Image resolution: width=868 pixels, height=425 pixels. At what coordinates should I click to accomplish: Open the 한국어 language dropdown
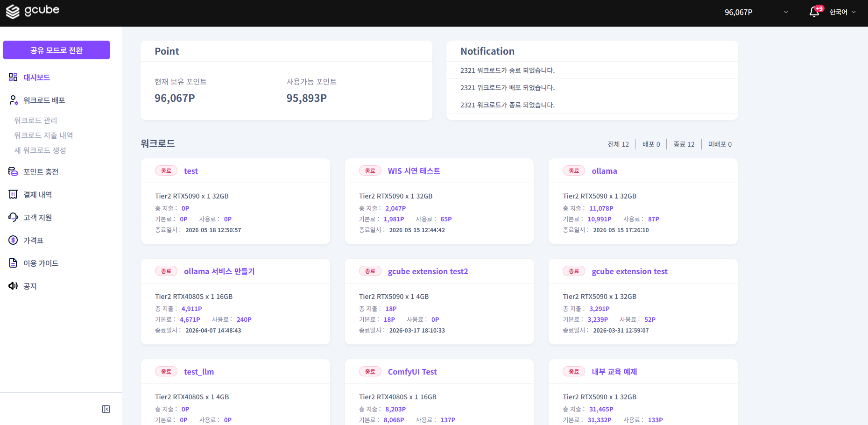843,12
